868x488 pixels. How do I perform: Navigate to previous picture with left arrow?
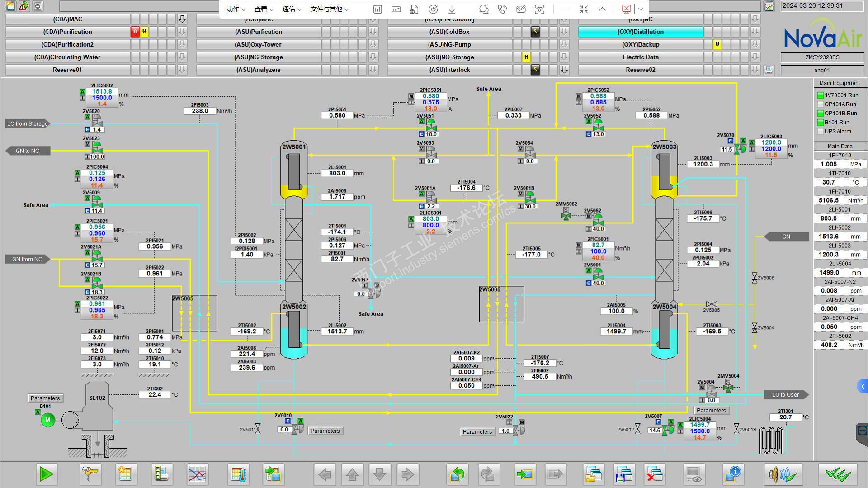tap(325, 474)
